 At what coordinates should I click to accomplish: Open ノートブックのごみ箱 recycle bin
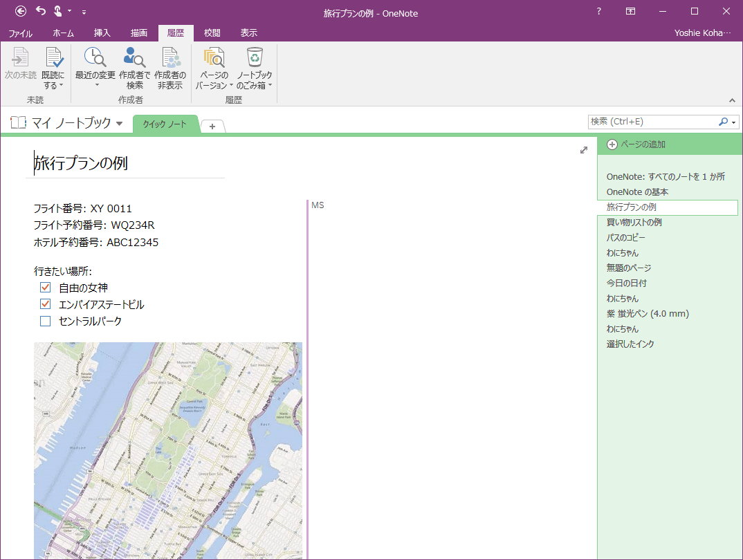(255, 68)
